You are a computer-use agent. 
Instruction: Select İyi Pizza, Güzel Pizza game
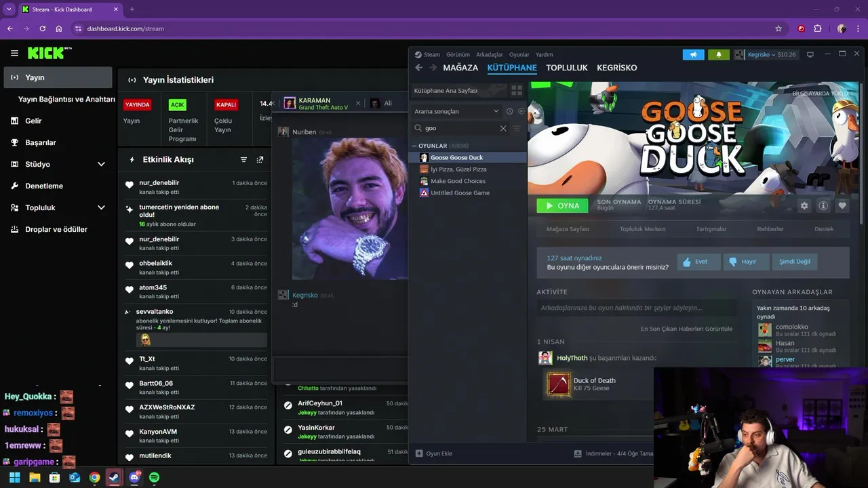click(458, 169)
